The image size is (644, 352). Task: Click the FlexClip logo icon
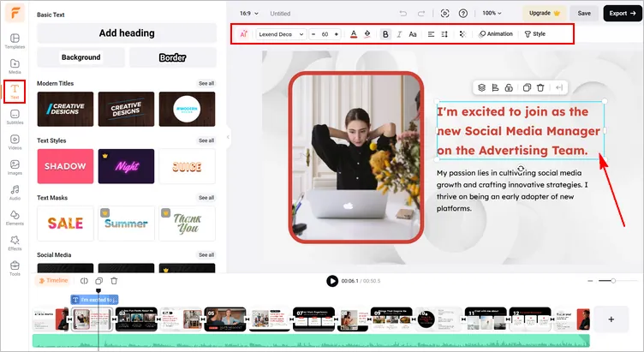coord(15,13)
